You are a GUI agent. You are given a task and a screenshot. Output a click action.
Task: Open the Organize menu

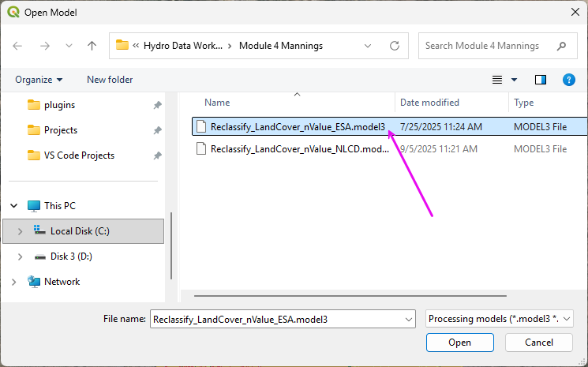(x=39, y=80)
